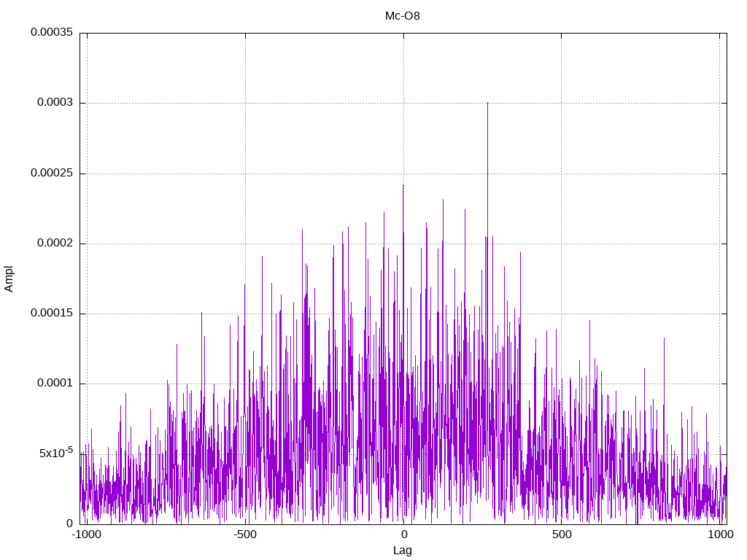Click the plot title Mc-O8

click(403, 16)
